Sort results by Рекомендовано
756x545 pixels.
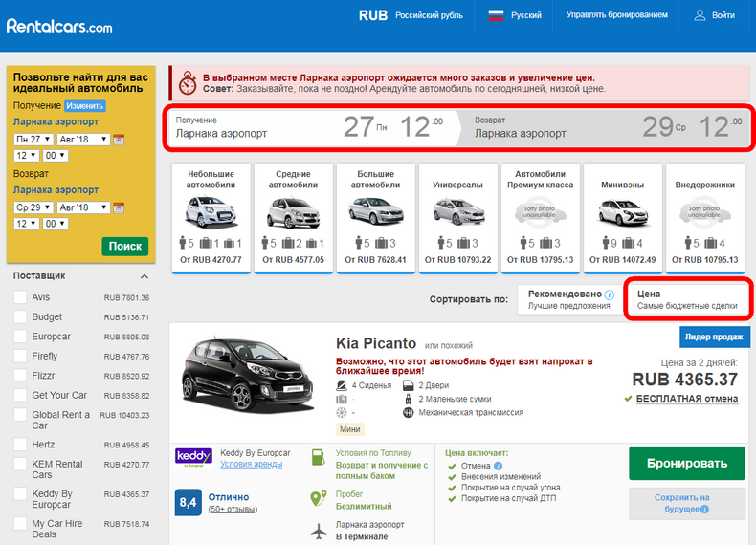click(x=570, y=299)
